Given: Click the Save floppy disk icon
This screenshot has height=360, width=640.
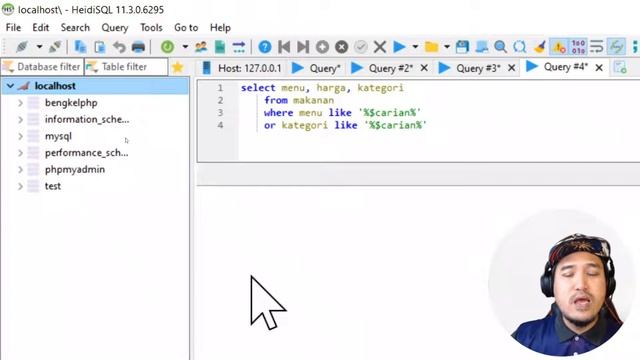Looking at the screenshot, I should point(462,47).
